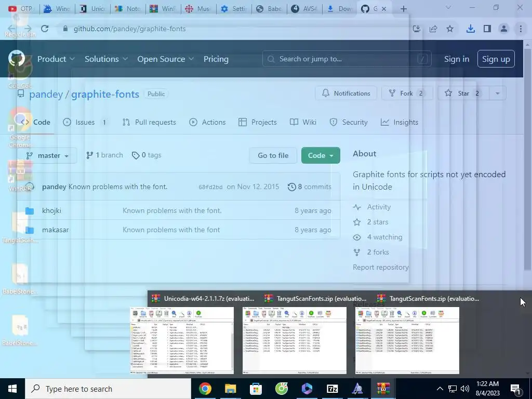Open Chrome three-dot menu
Viewport: 532px width, 399px height.
point(521,29)
